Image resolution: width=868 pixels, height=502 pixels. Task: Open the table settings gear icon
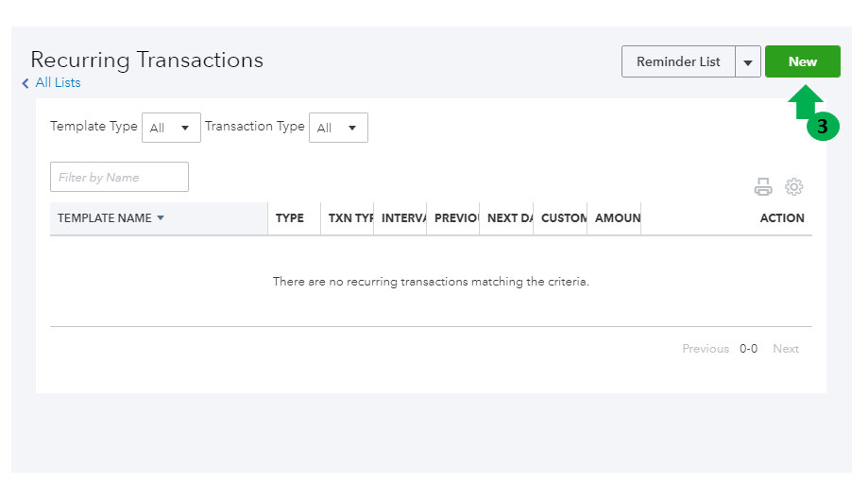(794, 187)
